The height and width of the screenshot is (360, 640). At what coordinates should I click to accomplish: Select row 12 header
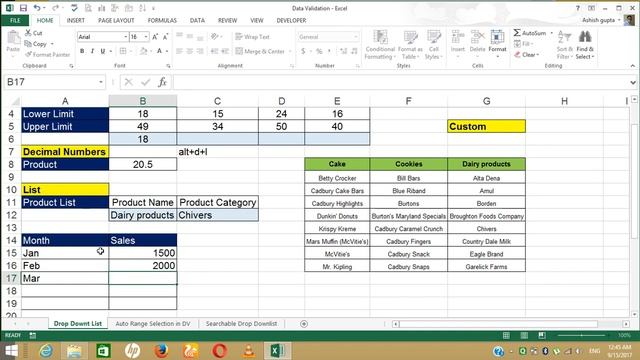point(11,215)
